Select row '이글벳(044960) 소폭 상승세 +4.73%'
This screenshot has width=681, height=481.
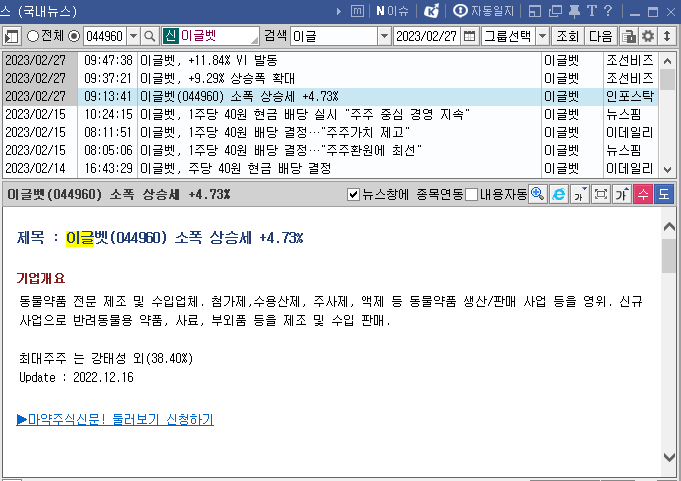click(330, 96)
